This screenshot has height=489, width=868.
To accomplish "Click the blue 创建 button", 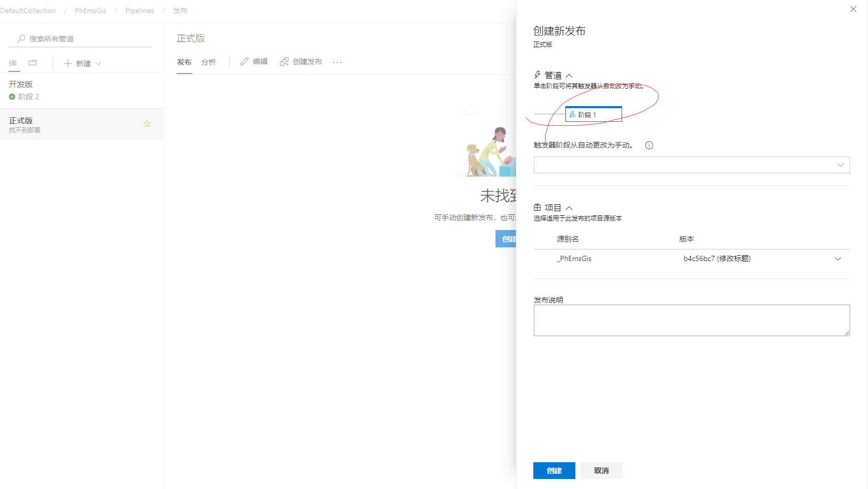I will point(554,471).
